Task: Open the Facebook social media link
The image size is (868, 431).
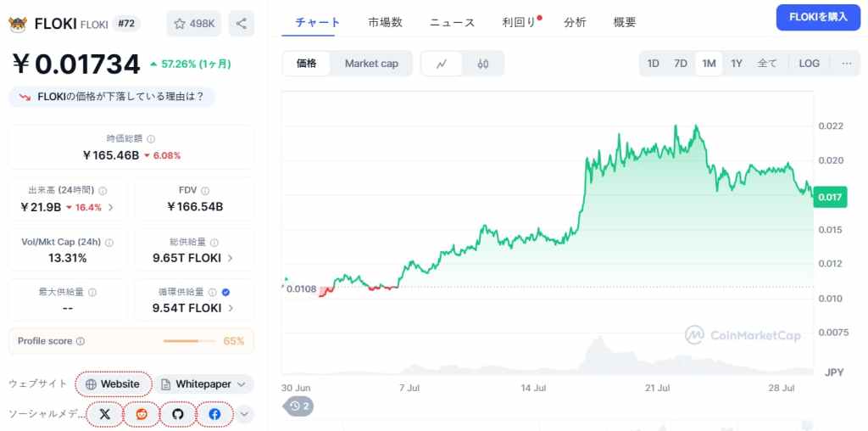Action: tap(214, 414)
